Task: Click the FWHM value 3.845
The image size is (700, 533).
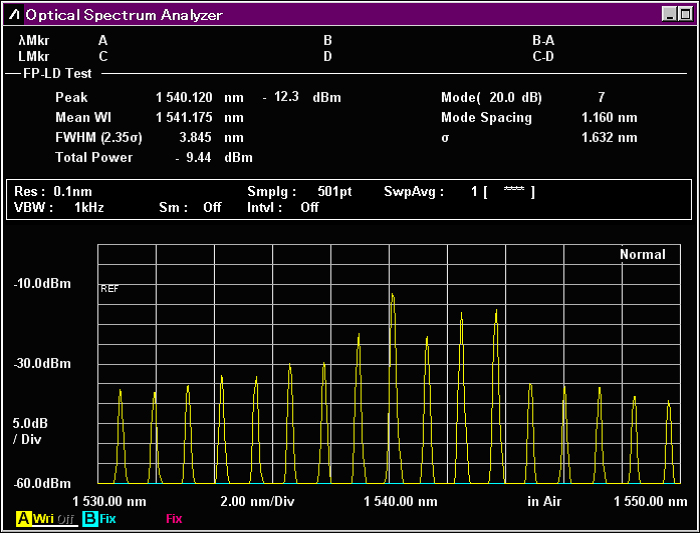Action: [x=195, y=137]
